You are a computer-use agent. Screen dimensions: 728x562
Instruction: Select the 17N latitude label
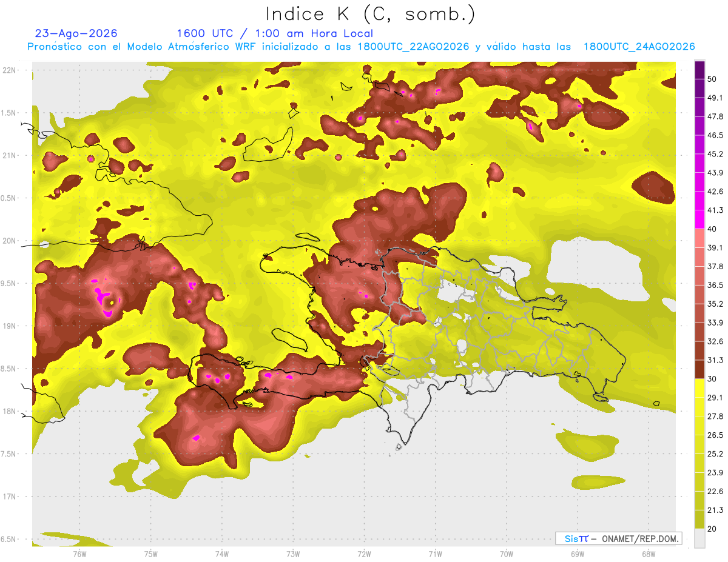click(9, 497)
